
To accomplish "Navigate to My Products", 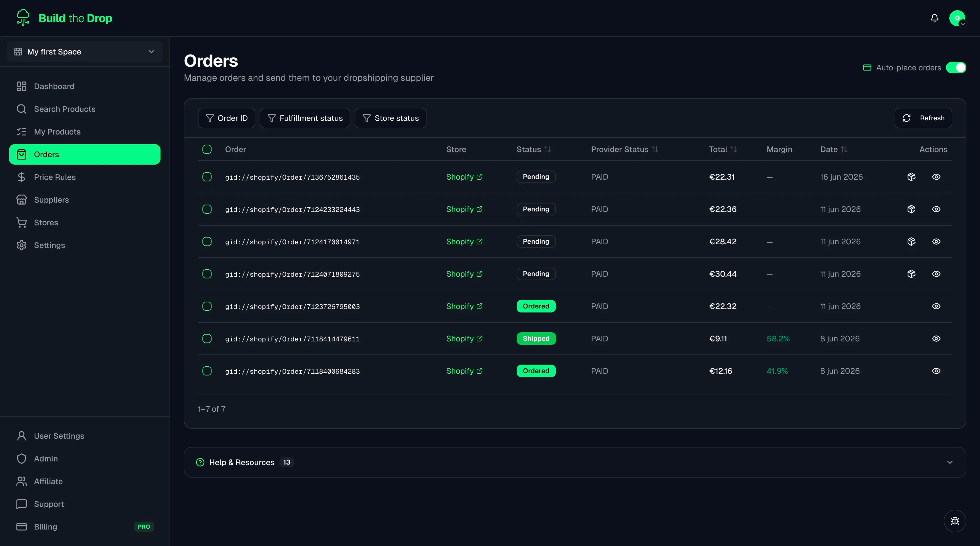I will click(x=85, y=132).
